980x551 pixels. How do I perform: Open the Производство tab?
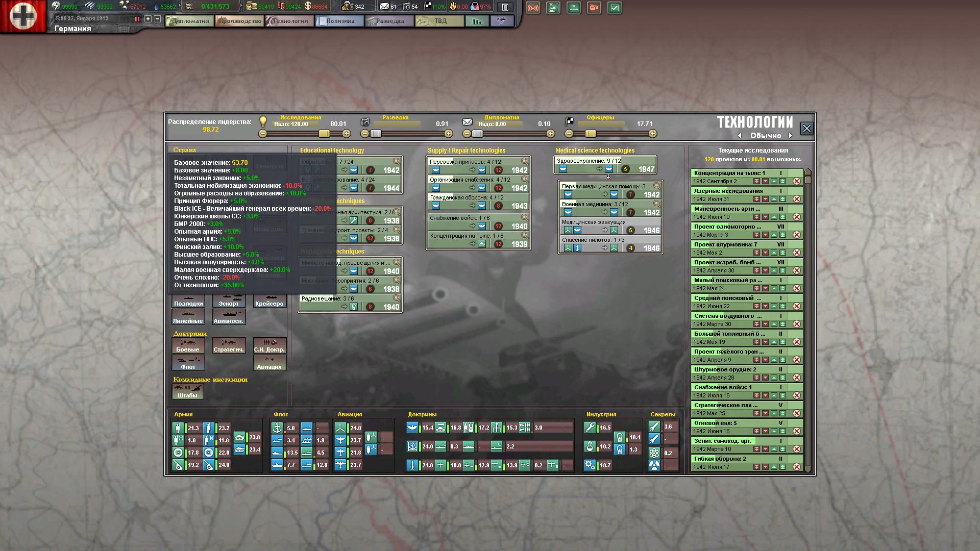coord(239,21)
